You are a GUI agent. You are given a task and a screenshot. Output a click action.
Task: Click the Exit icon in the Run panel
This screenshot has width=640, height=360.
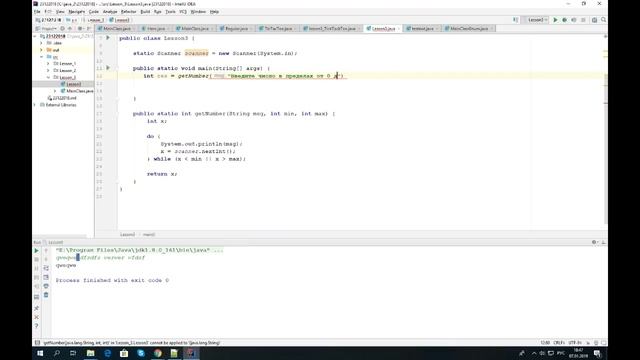click(x=36, y=287)
